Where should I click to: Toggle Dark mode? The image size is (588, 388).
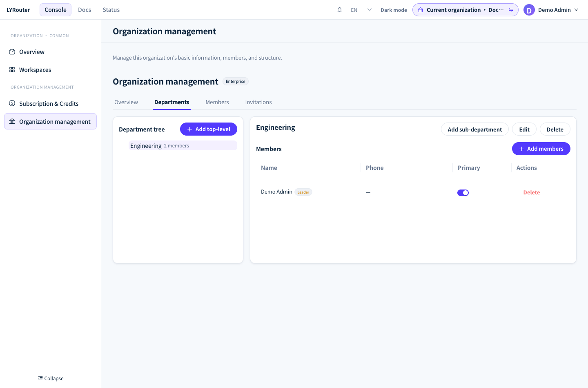coord(394,10)
